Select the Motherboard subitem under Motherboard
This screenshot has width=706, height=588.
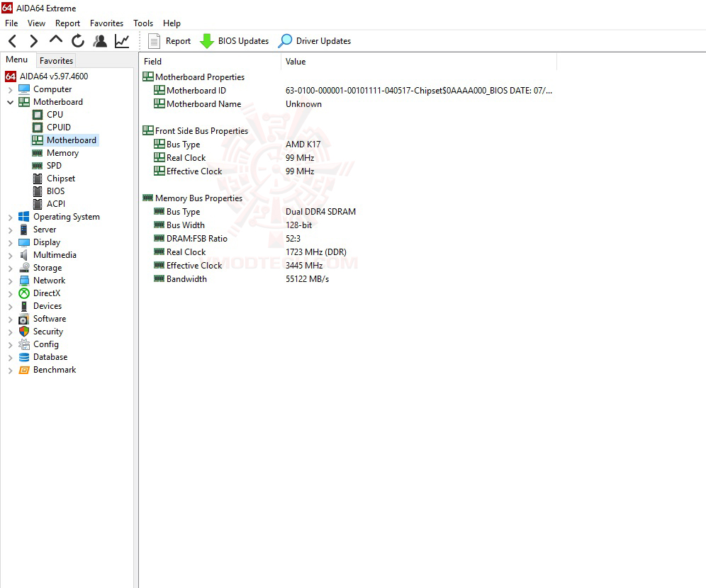coord(72,140)
